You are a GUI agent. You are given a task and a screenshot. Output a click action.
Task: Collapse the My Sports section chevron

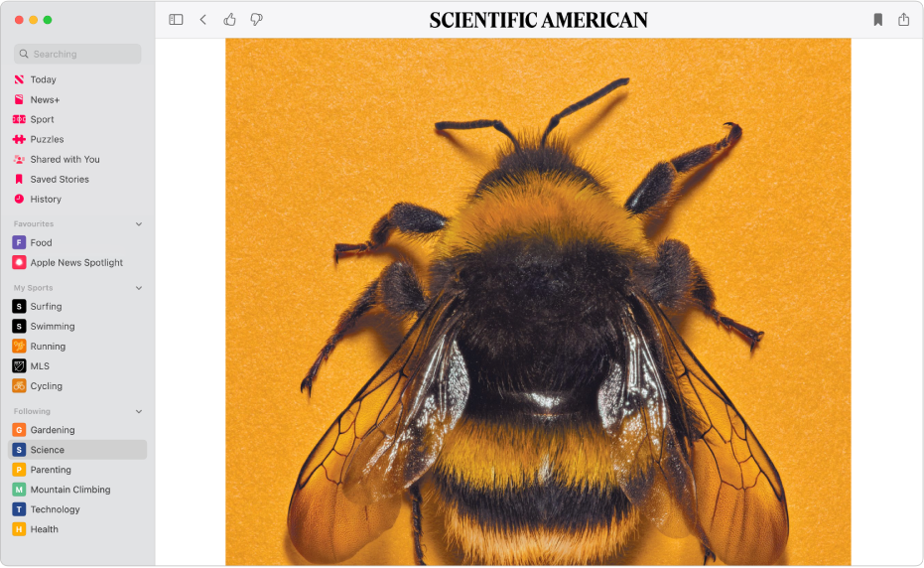pos(139,288)
